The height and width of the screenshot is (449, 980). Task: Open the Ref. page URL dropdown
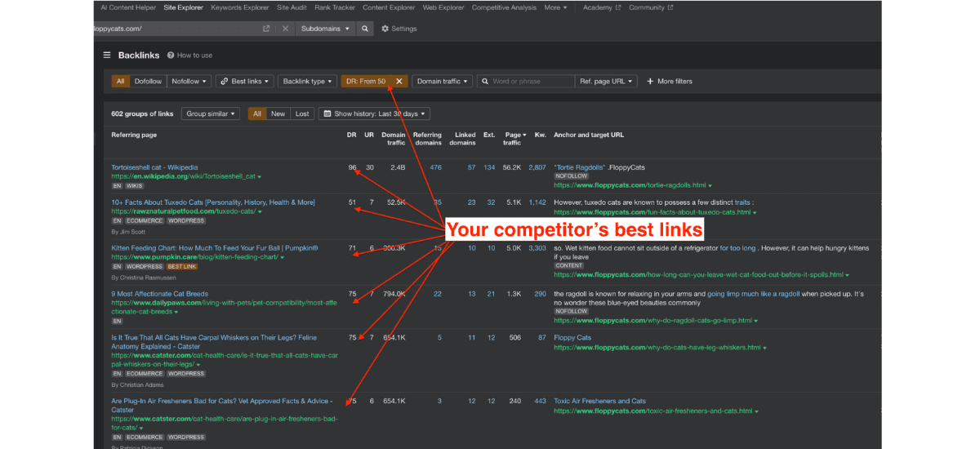click(607, 82)
